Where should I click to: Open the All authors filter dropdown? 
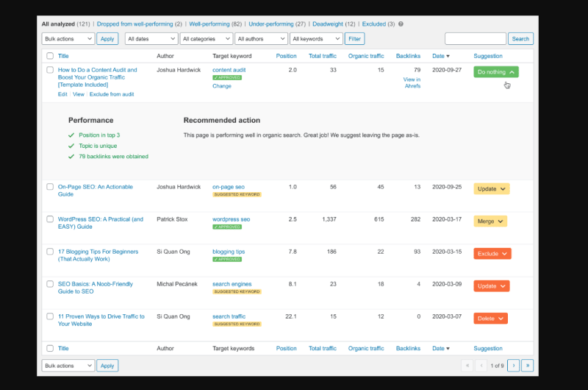(262, 39)
